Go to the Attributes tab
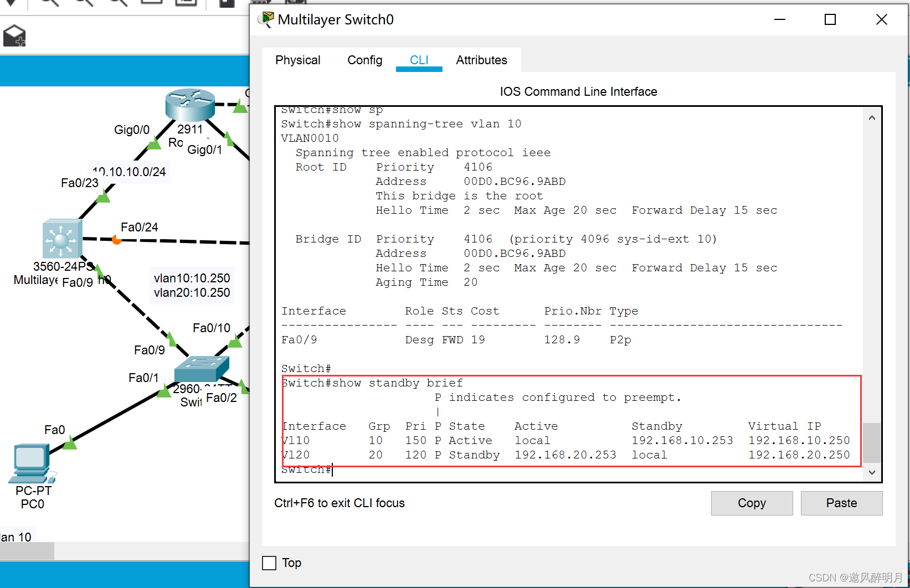The image size is (910, 588). tap(481, 60)
